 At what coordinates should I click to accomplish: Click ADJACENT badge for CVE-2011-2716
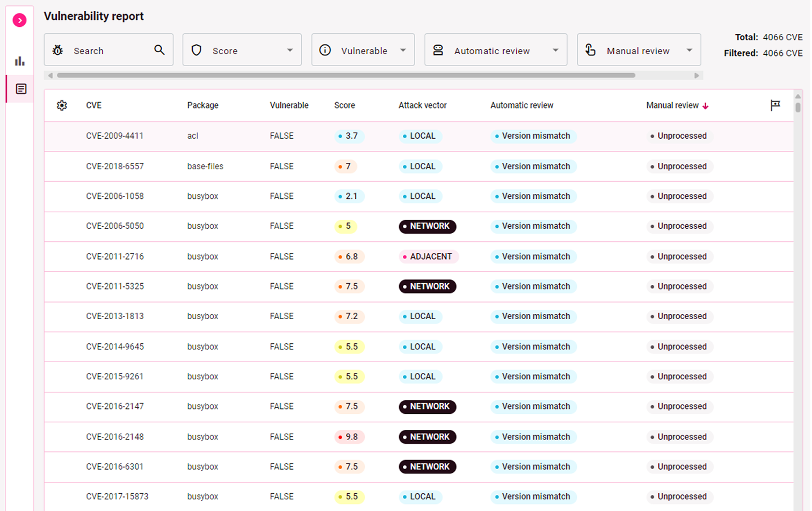tap(429, 256)
